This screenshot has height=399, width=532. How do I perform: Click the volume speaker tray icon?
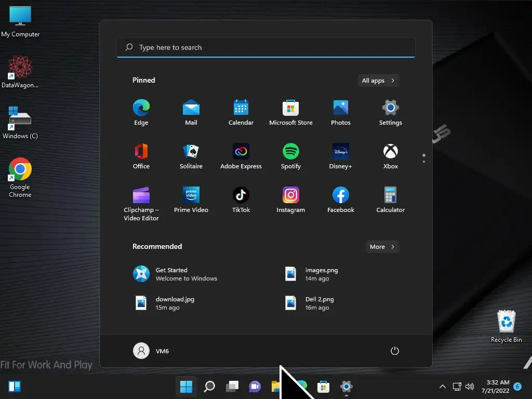tap(470, 387)
